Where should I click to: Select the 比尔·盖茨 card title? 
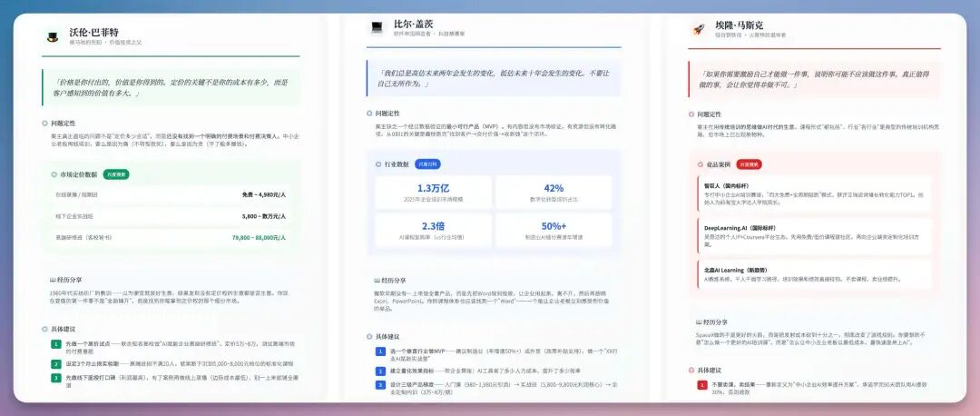pos(414,24)
